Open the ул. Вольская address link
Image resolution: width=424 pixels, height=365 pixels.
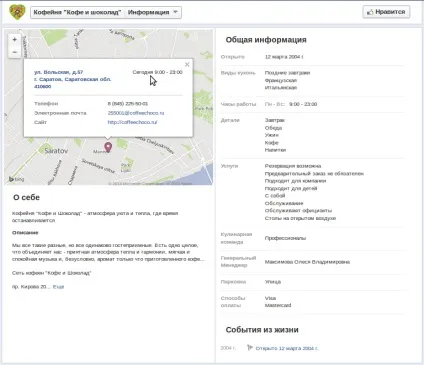coord(72,79)
